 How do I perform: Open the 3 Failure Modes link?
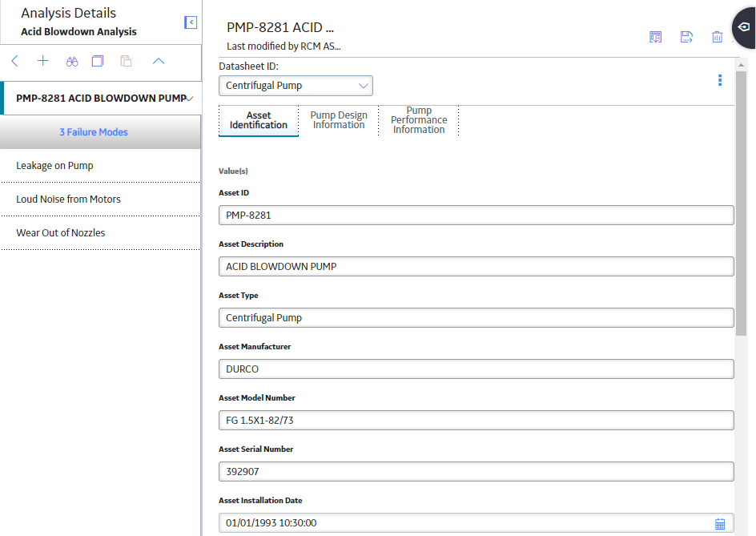click(x=94, y=132)
